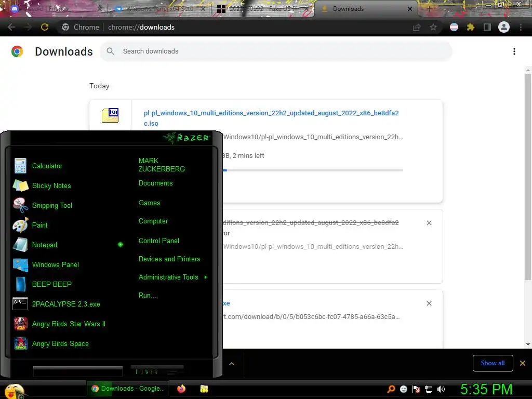
Task: Open the Chrome profile avatar
Action: point(504,27)
